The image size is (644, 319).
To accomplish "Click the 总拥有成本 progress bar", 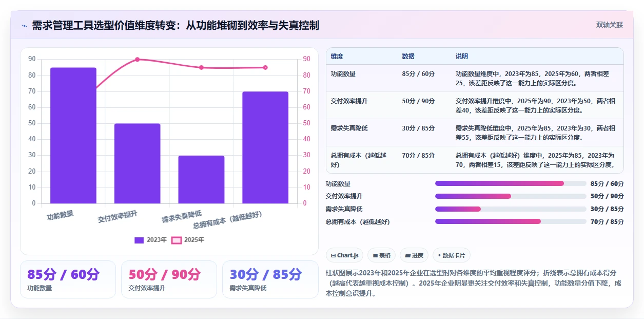I will coord(511,221).
